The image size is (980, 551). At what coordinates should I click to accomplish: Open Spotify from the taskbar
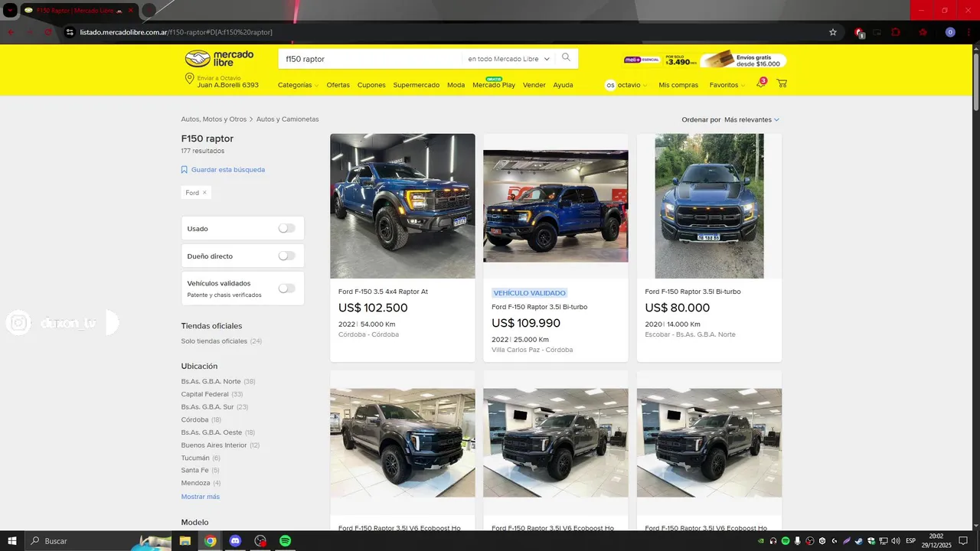pos(285,541)
